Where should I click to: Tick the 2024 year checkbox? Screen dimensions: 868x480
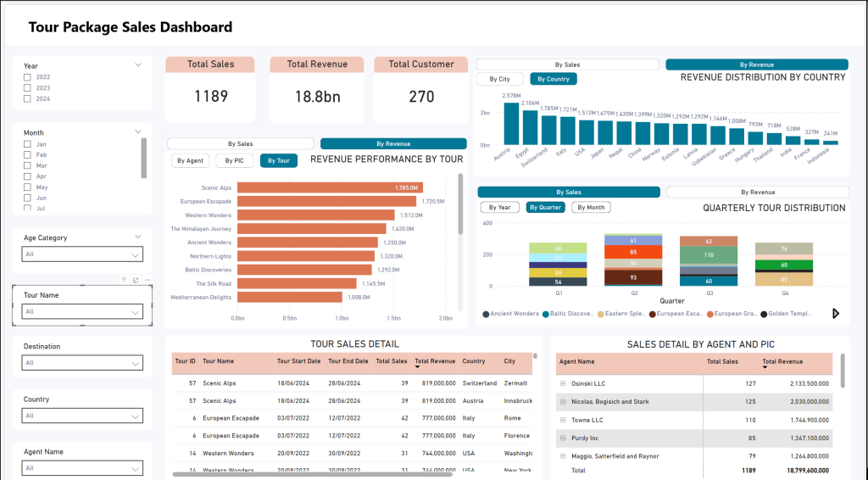[x=27, y=98]
